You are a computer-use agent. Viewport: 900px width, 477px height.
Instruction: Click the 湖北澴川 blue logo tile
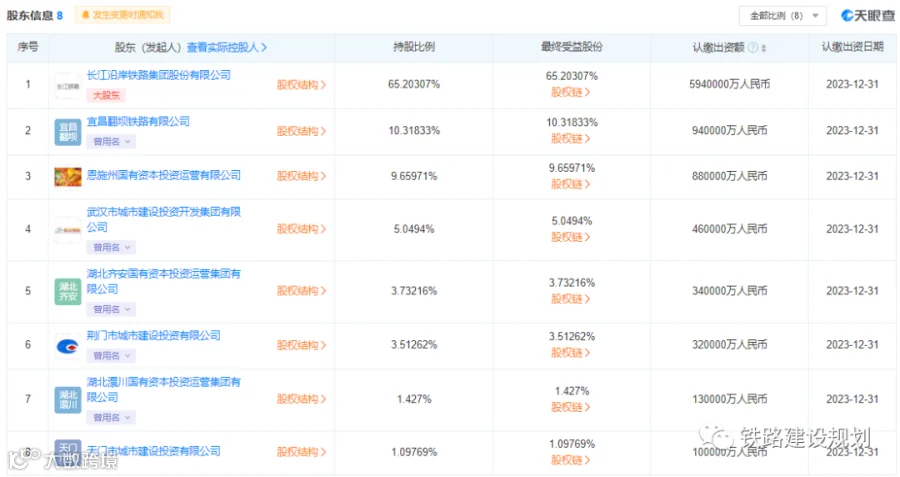click(68, 400)
